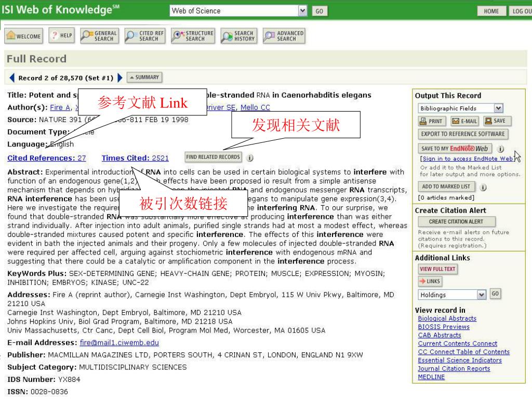Open View Full Text
The height and width of the screenshot is (399, 532).
click(437, 269)
